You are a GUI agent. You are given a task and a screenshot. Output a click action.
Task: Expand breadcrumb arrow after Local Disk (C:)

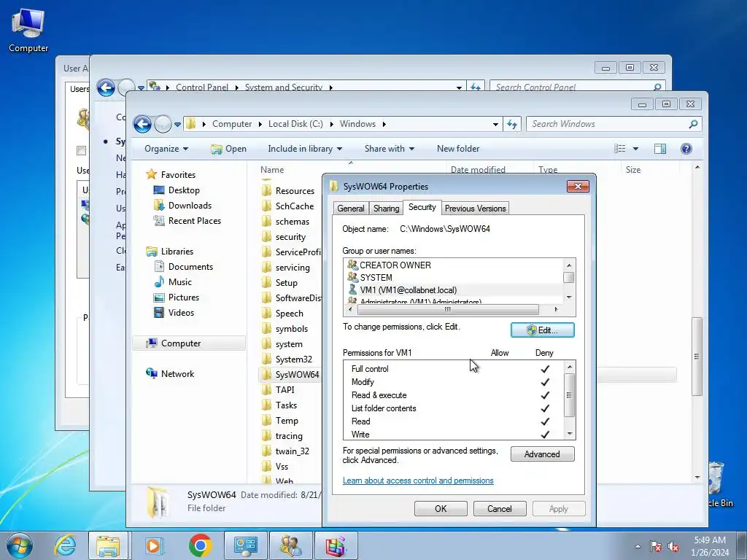[x=331, y=124]
